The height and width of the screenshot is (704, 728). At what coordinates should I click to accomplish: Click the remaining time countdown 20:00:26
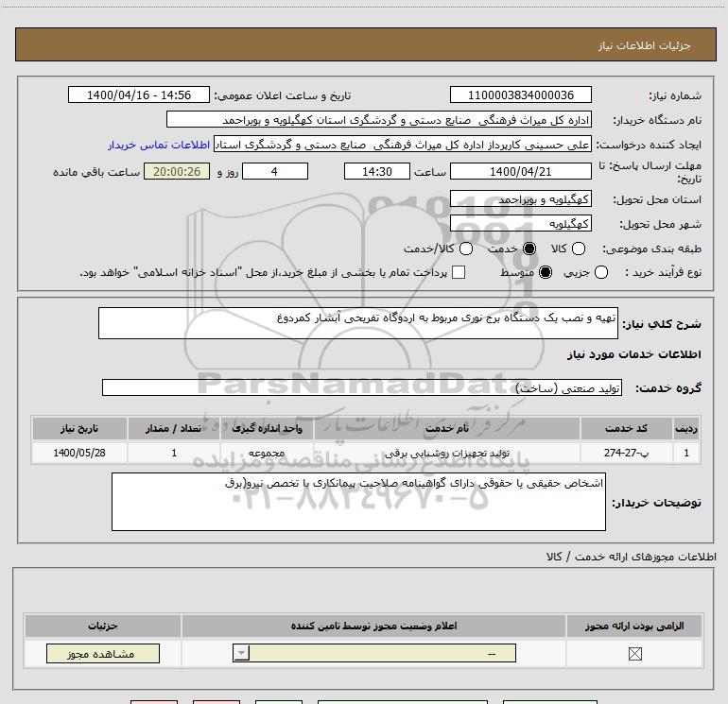click(177, 171)
